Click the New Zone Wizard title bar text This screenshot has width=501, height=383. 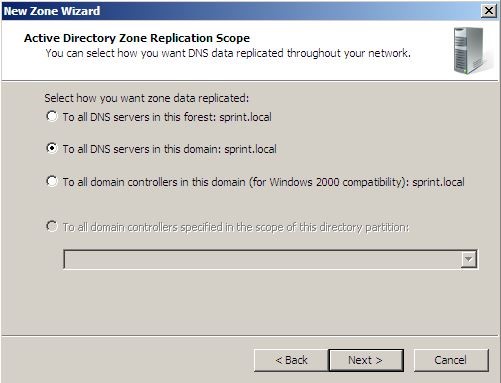point(52,11)
